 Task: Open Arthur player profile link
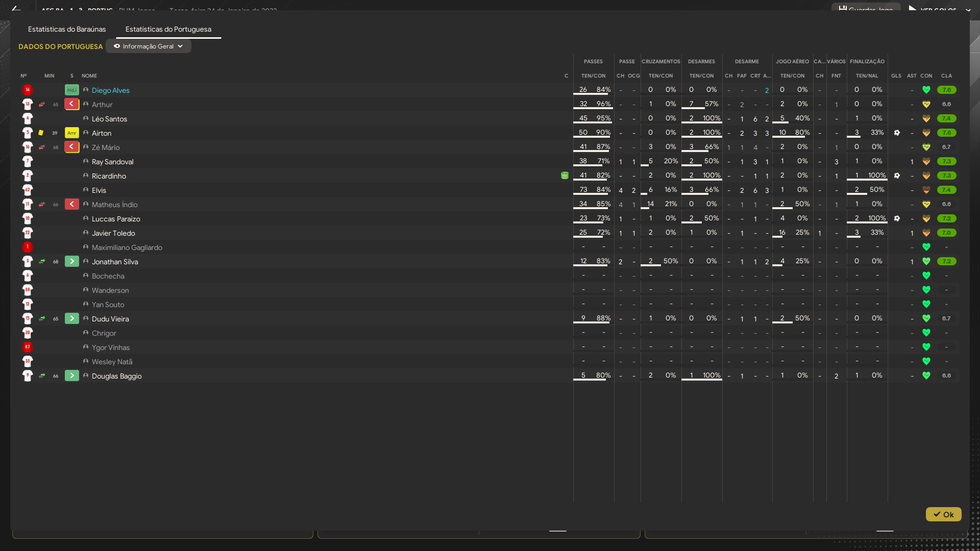102,105
